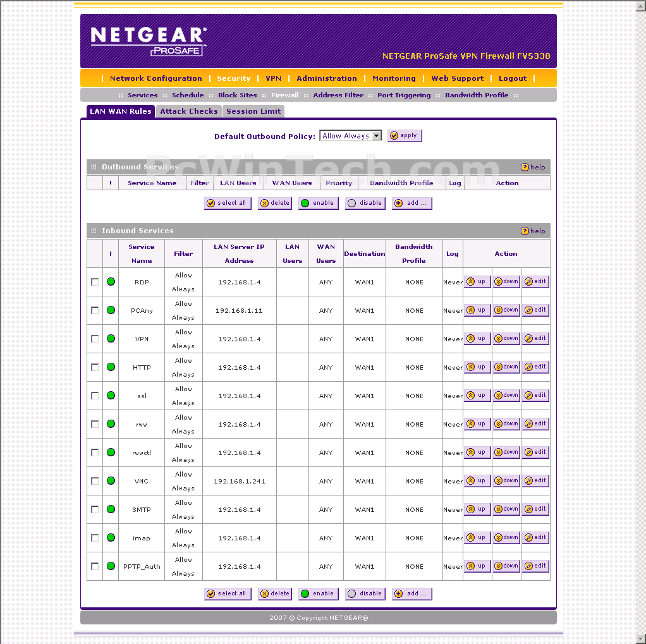
Task: Click the VNC server IP 192.168.1.241
Action: point(240,481)
